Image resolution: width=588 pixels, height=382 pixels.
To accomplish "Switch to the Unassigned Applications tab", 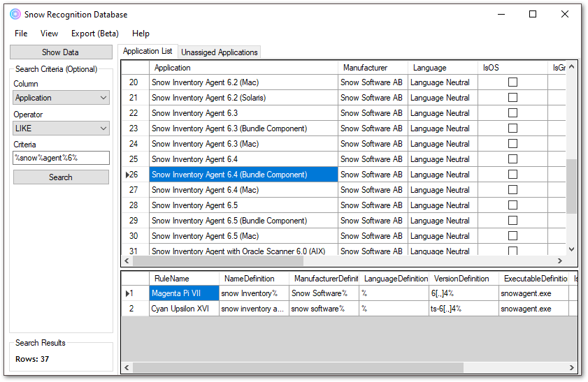I will pos(220,52).
